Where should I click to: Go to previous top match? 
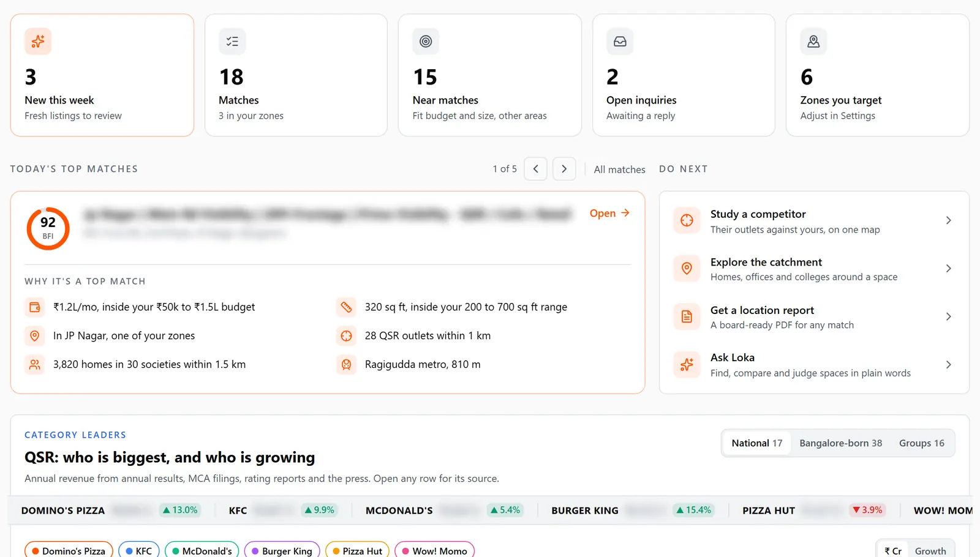coord(536,169)
